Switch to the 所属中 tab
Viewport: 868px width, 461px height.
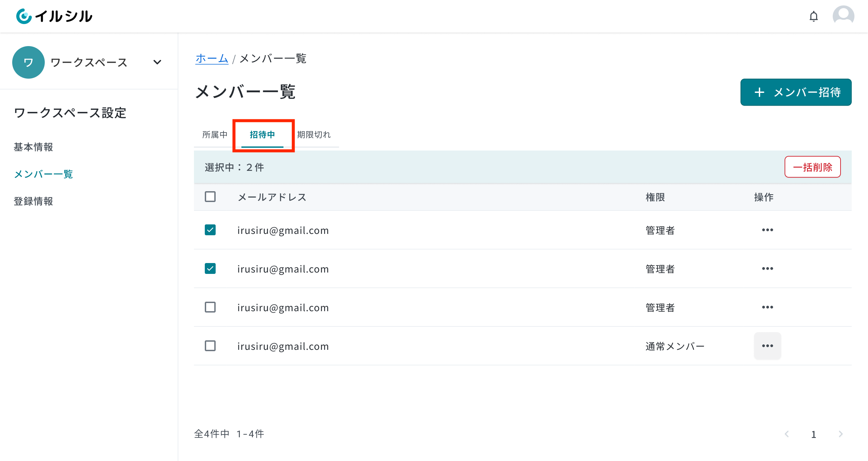tap(215, 135)
